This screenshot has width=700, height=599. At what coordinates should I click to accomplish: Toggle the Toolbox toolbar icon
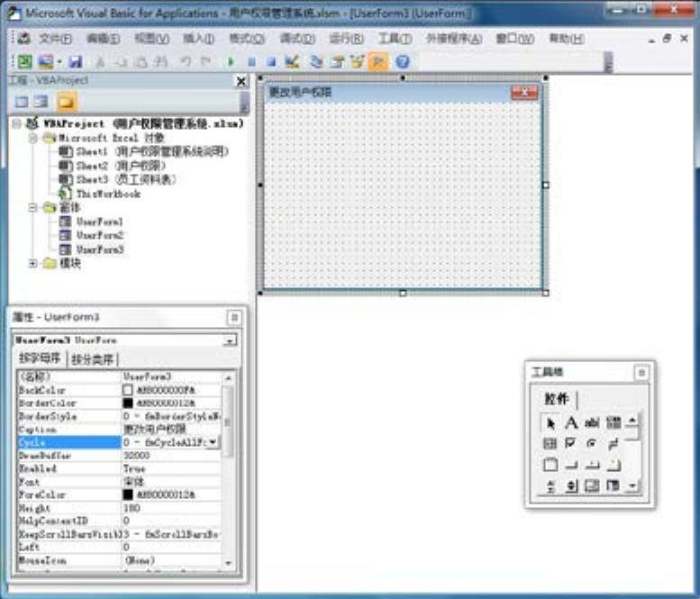[378, 61]
